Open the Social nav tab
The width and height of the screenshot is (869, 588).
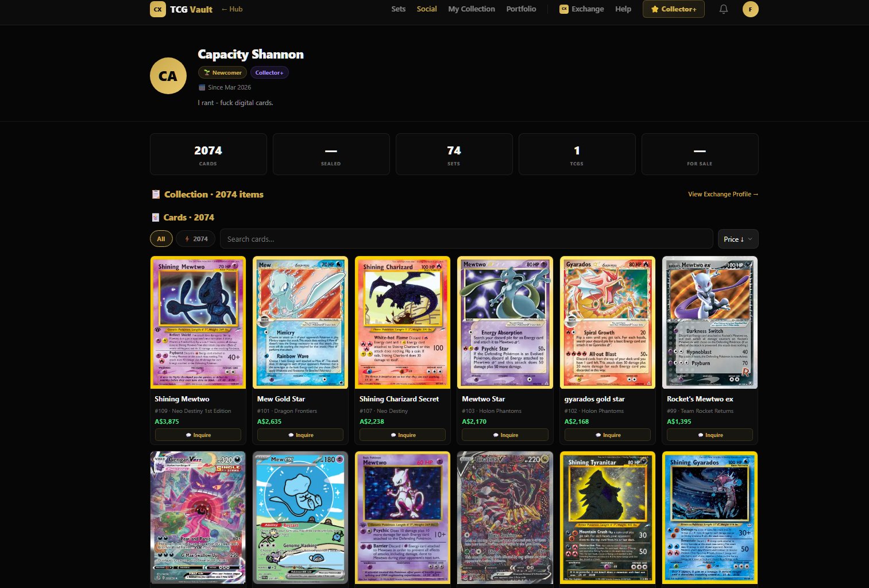pyautogui.click(x=427, y=9)
